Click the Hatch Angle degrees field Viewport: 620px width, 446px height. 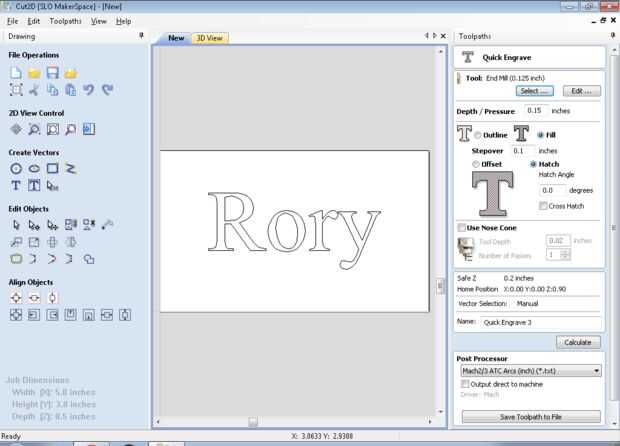552,190
